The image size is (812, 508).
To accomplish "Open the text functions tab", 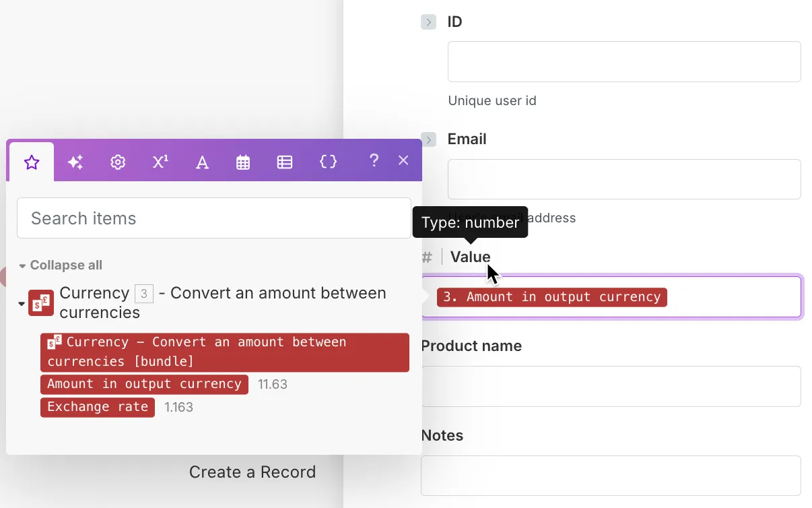I will click(x=202, y=162).
